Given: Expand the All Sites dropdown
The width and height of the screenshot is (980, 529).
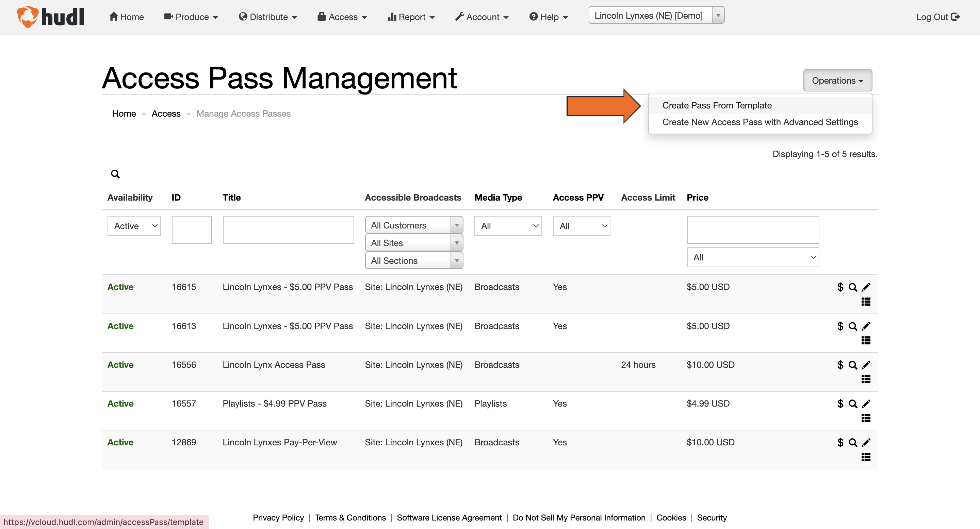Looking at the screenshot, I should coord(414,243).
